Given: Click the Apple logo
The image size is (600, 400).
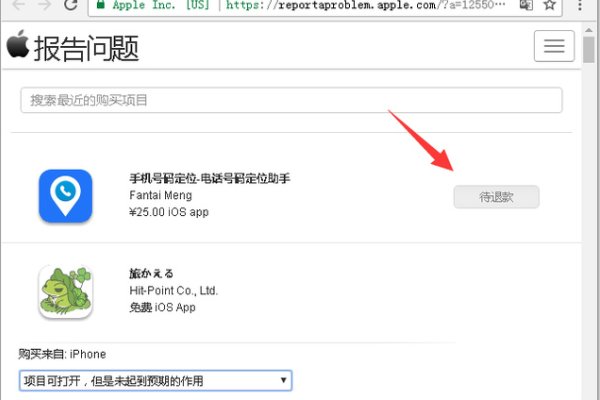Looking at the screenshot, I should point(18,44).
